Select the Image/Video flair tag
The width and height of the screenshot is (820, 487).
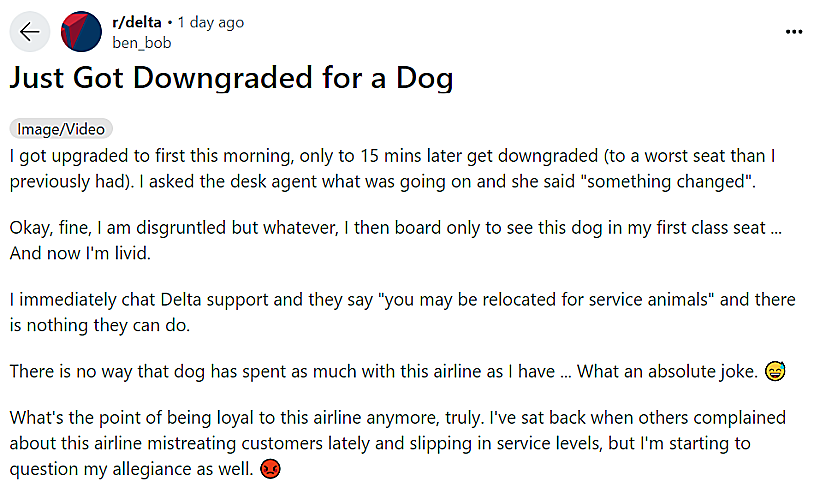coord(61,129)
